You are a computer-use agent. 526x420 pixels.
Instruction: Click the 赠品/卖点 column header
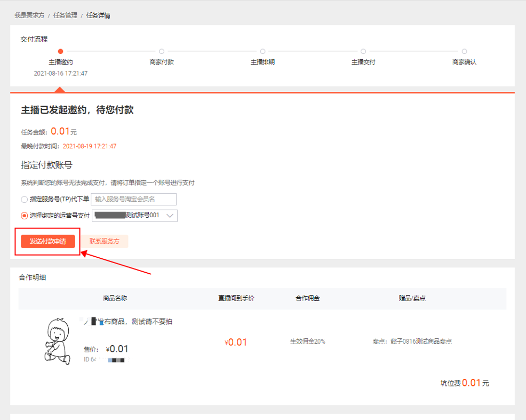tap(412, 298)
